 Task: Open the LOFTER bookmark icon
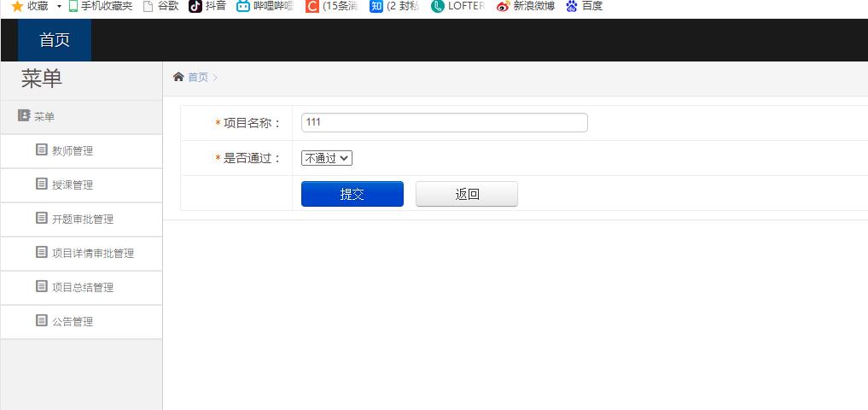pyautogui.click(x=438, y=7)
